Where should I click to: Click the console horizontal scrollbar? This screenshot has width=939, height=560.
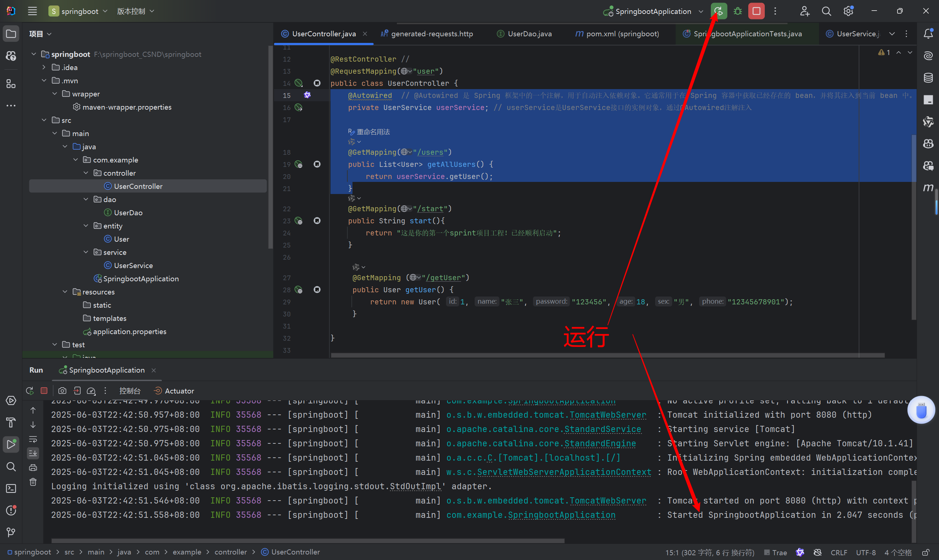coord(308,541)
